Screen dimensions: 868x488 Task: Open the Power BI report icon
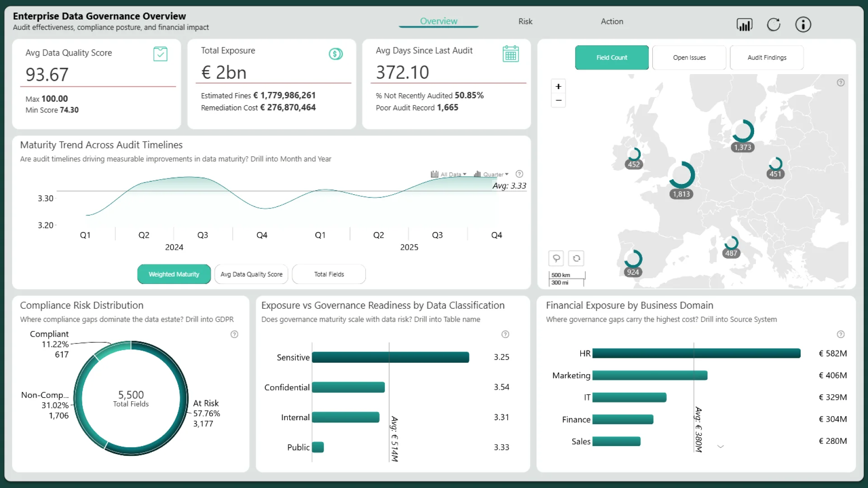click(x=744, y=24)
